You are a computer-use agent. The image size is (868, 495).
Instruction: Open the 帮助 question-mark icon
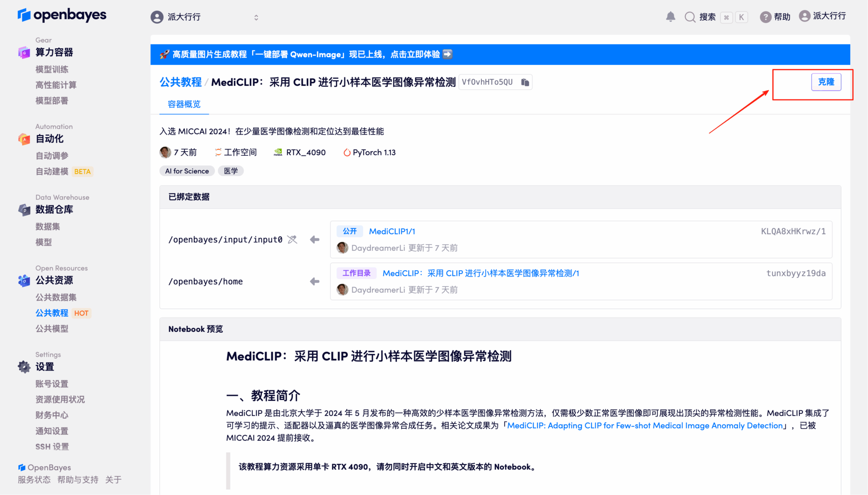point(766,17)
